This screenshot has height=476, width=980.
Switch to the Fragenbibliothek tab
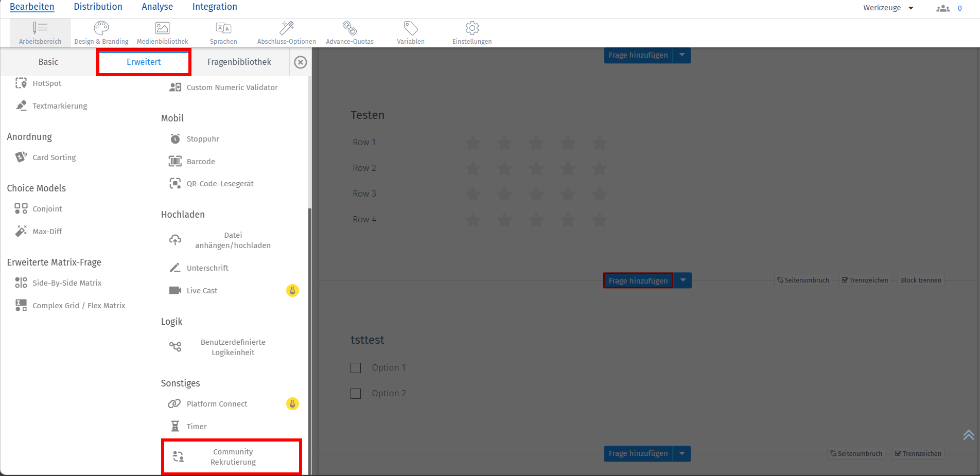pos(239,62)
